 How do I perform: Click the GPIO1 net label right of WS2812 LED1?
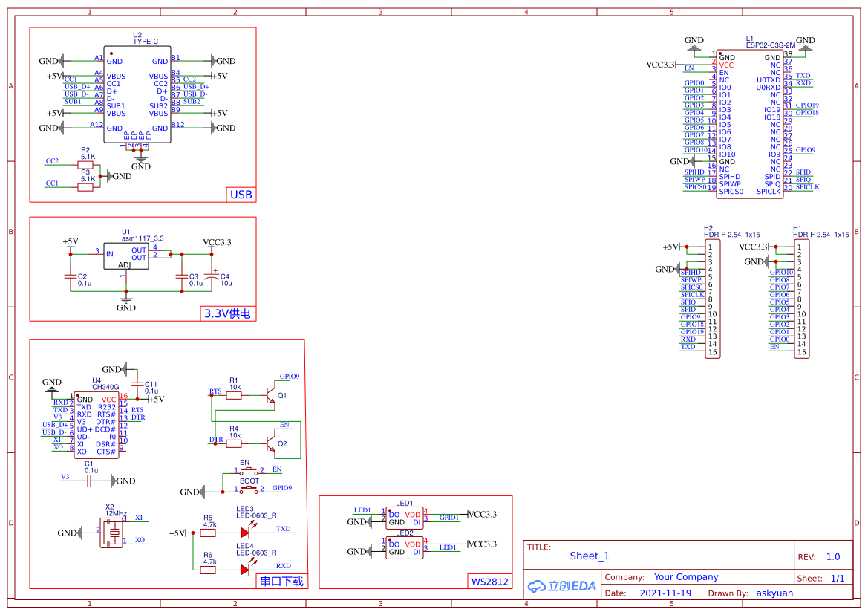[449, 518]
